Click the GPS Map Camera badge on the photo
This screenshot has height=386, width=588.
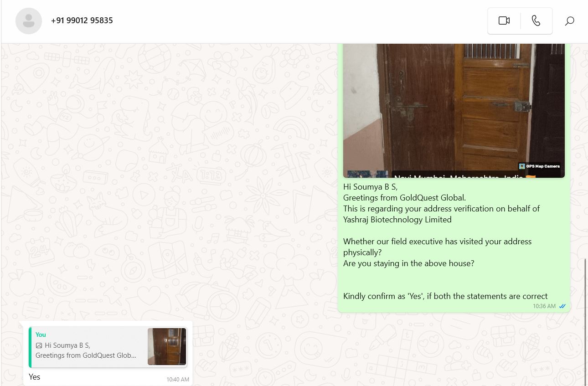[539, 166]
